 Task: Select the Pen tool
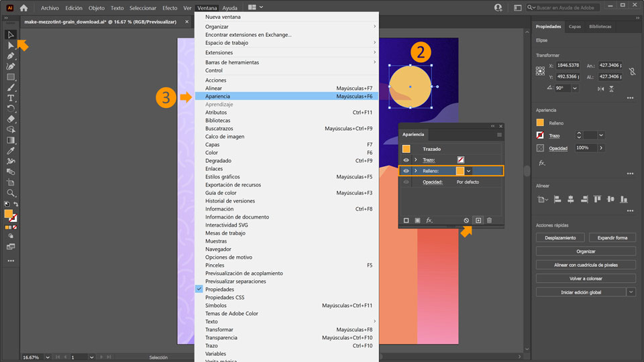pyautogui.click(x=11, y=56)
